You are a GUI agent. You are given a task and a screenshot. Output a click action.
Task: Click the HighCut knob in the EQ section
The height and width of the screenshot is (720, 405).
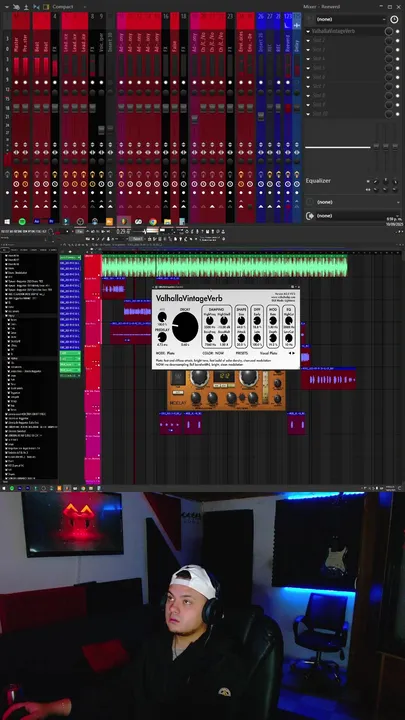click(x=289, y=320)
